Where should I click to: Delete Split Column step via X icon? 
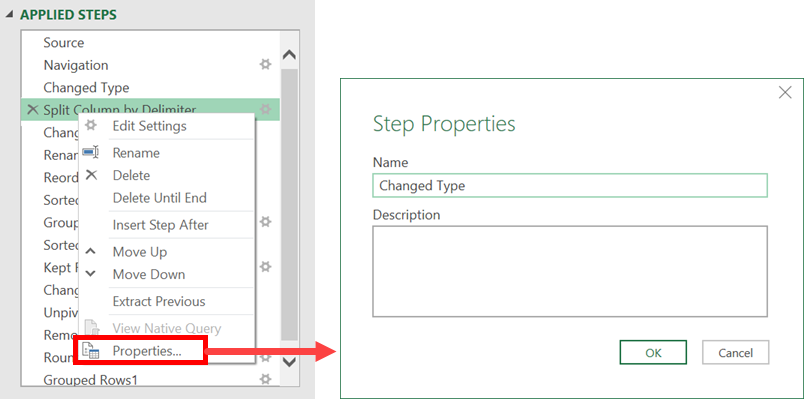point(32,109)
